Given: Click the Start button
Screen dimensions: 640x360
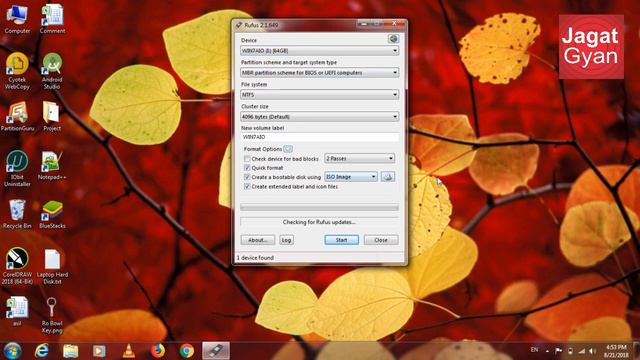Looking at the screenshot, I should [342, 240].
